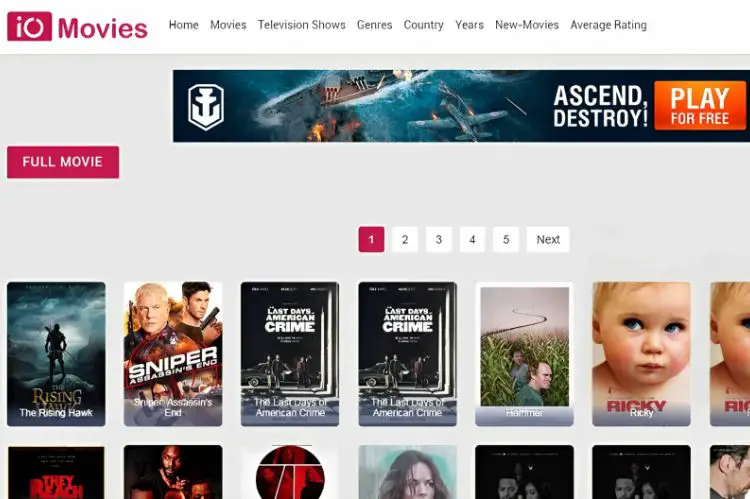Open the Movies menu item
750x499 pixels.
228,25
